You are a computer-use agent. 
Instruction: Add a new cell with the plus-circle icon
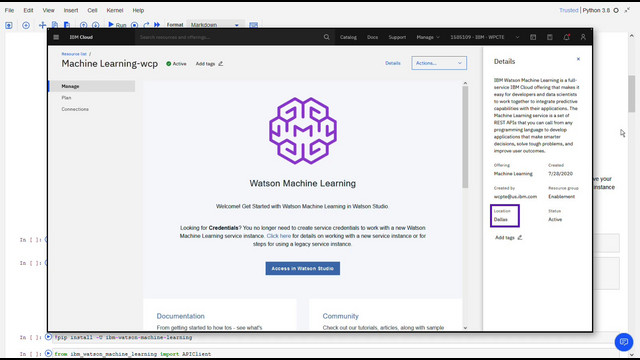coord(26,25)
